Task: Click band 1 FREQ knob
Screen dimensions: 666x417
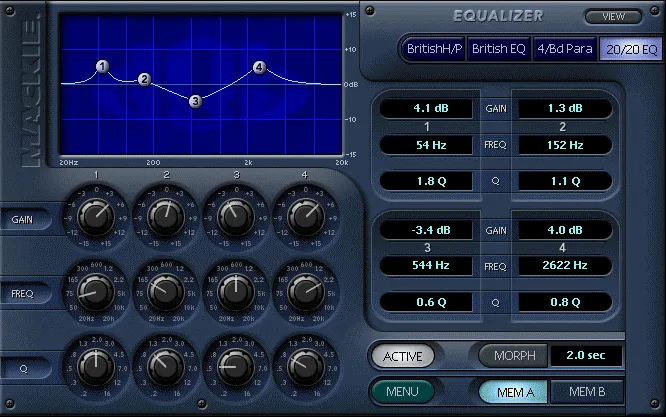Action: 96,292
